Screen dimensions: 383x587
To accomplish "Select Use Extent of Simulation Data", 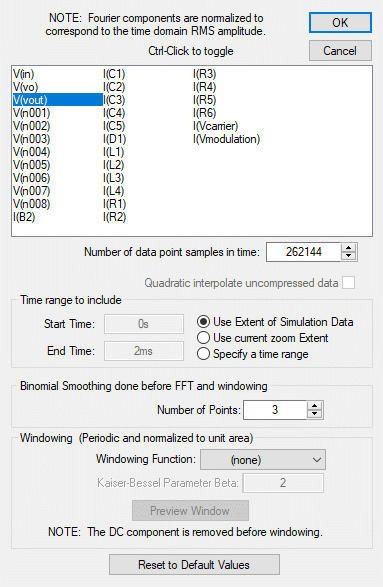I will 203,322.
